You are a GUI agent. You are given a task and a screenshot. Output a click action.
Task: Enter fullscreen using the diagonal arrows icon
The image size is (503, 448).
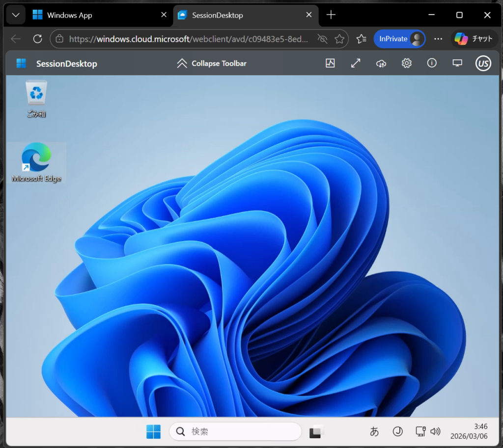356,63
